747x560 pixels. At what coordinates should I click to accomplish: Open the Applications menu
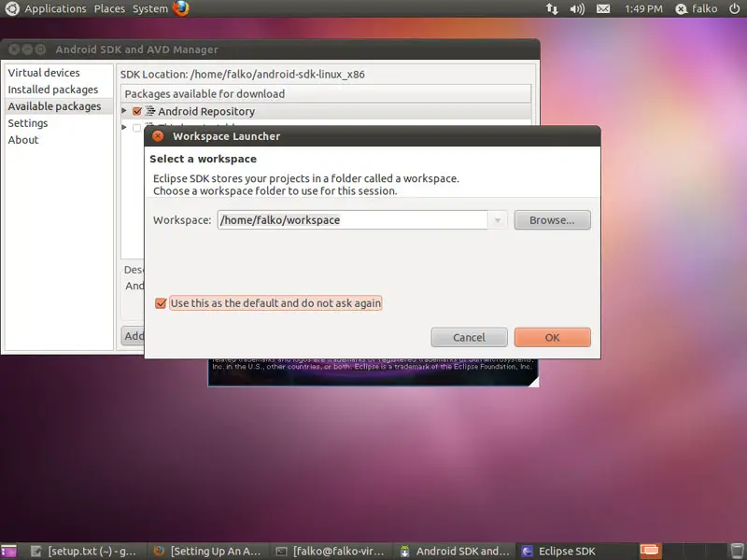tap(55, 8)
